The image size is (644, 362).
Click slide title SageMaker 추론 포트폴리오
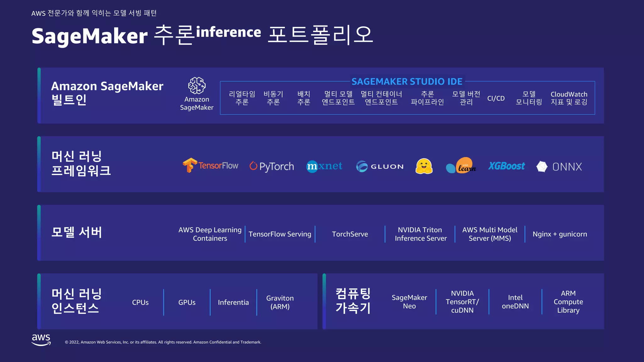coord(203,35)
